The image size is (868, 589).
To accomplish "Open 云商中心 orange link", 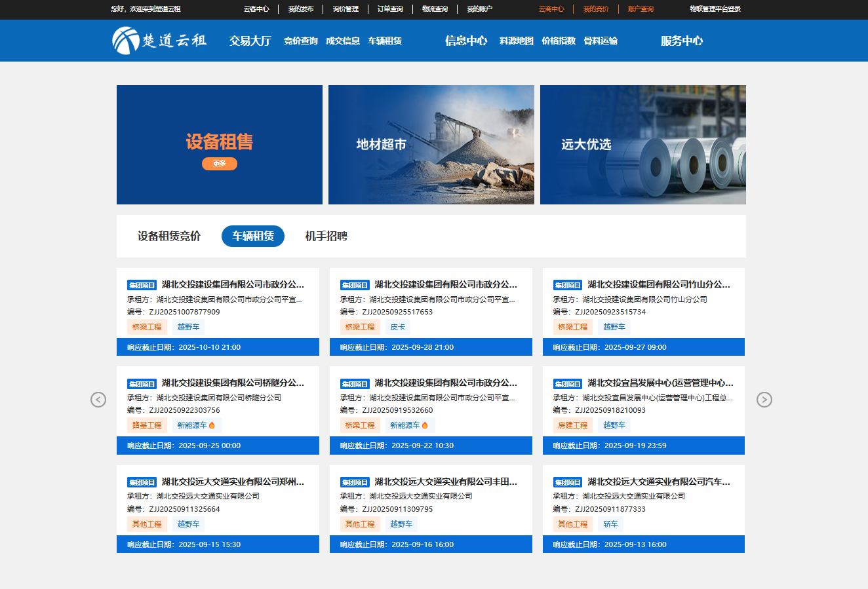I will (x=551, y=9).
